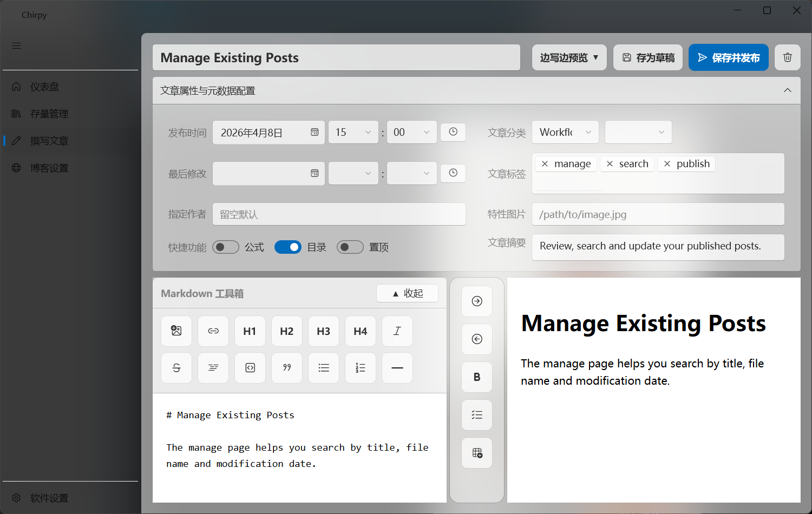Insert a table from the side toolbar
This screenshot has height=514, width=812.
[x=477, y=453]
